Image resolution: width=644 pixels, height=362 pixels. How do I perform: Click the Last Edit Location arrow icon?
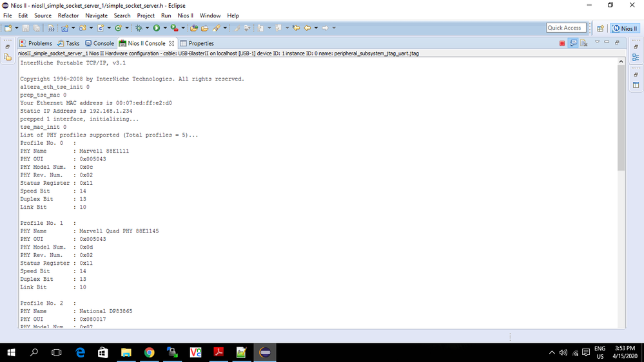click(x=296, y=28)
